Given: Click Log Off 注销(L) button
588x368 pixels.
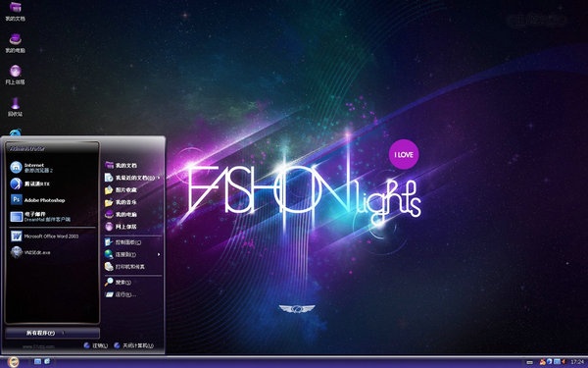Looking at the screenshot, I should [x=96, y=345].
